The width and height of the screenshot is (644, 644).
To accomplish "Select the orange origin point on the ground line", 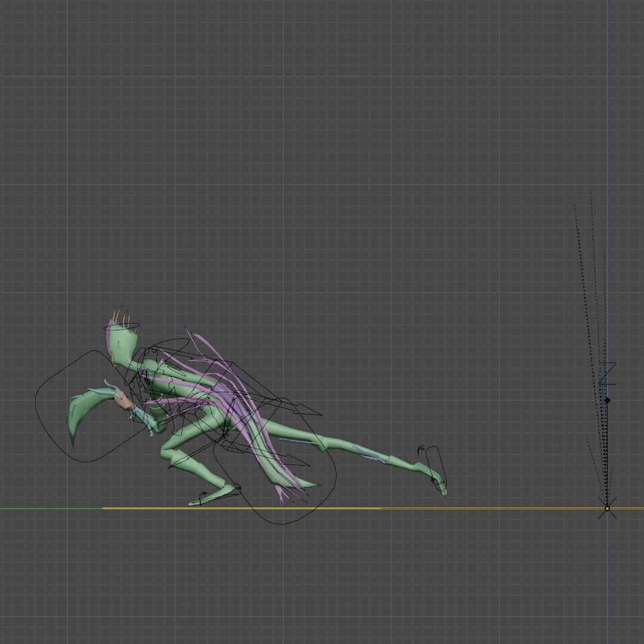I will coord(607,509).
